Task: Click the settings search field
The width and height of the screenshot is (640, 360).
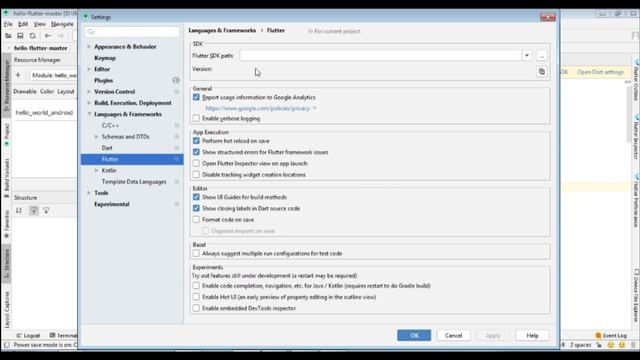Action: click(x=132, y=32)
